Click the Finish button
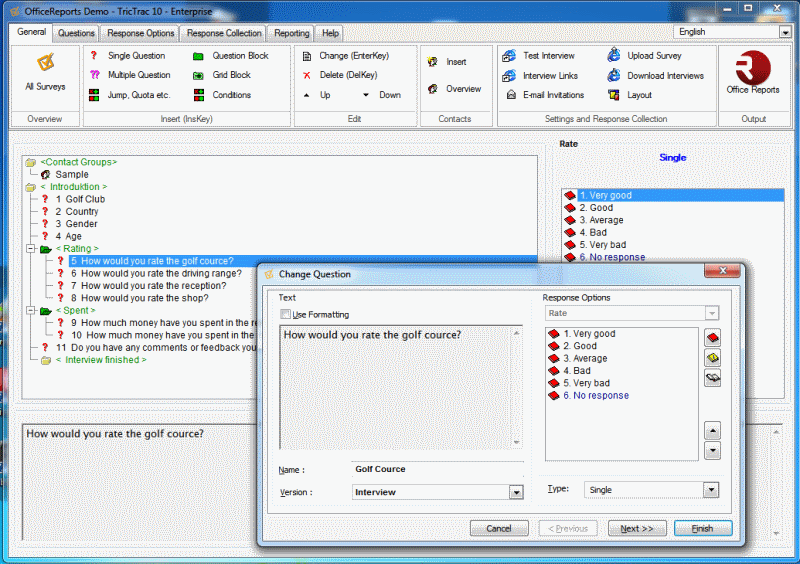This screenshot has width=800, height=564. click(x=703, y=528)
